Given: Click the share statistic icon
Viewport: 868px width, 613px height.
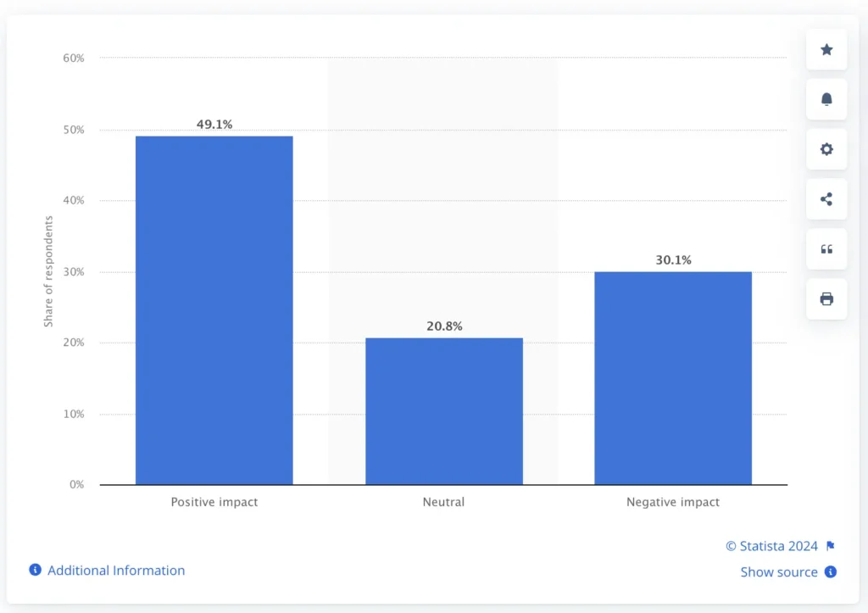Looking at the screenshot, I should pyautogui.click(x=826, y=199).
